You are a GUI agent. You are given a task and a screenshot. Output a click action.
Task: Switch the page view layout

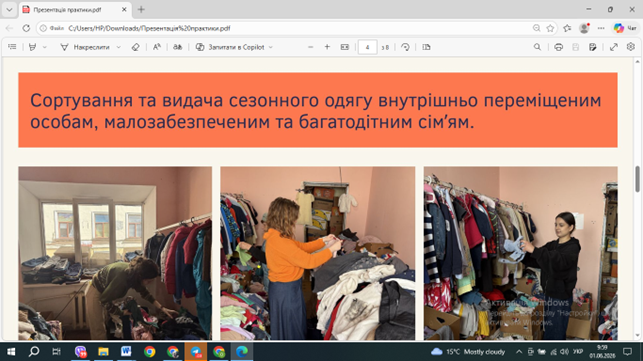pos(426,47)
